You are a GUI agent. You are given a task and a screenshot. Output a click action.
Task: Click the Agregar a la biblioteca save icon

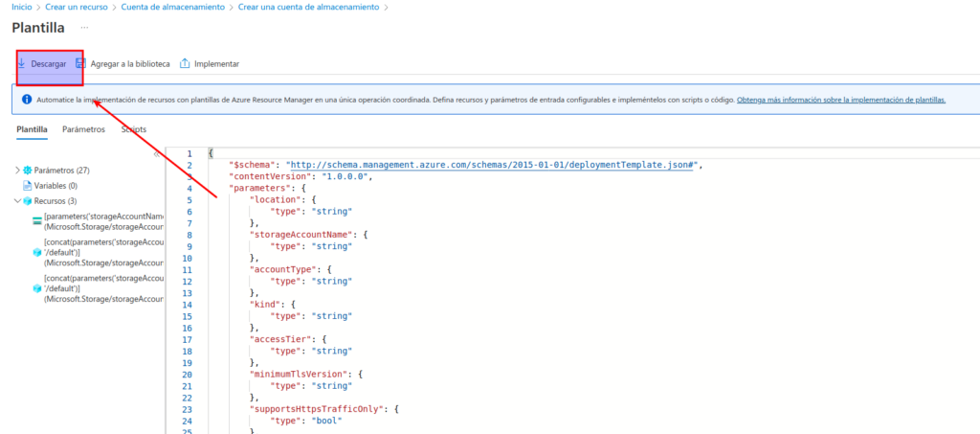coord(80,63)
